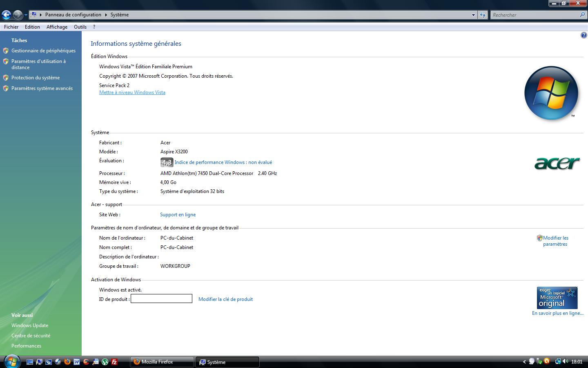588x368 pixels.
Task: Expand the address bar history dropdown
Action: tap(473, 15)
